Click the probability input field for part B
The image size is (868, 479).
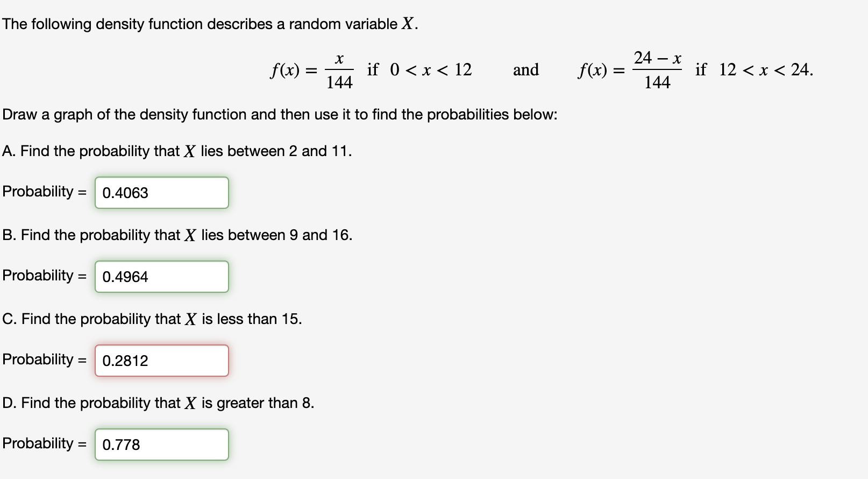click(161, 277)
